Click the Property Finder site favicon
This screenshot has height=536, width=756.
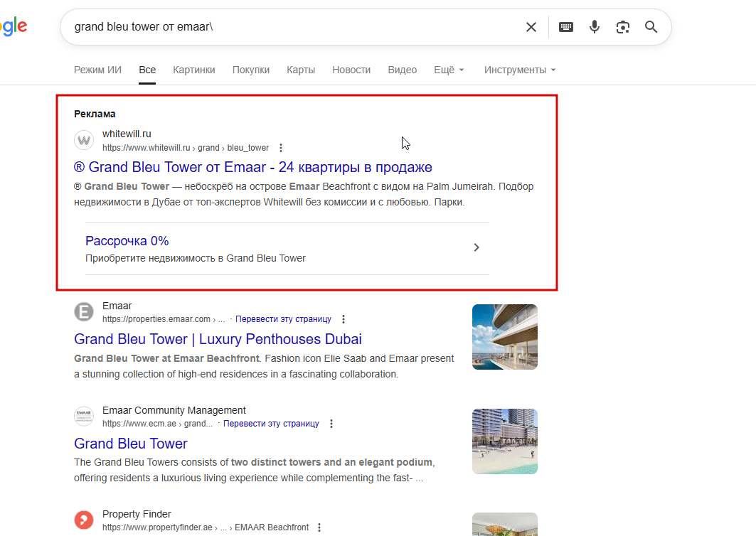(x=84, y=520)
